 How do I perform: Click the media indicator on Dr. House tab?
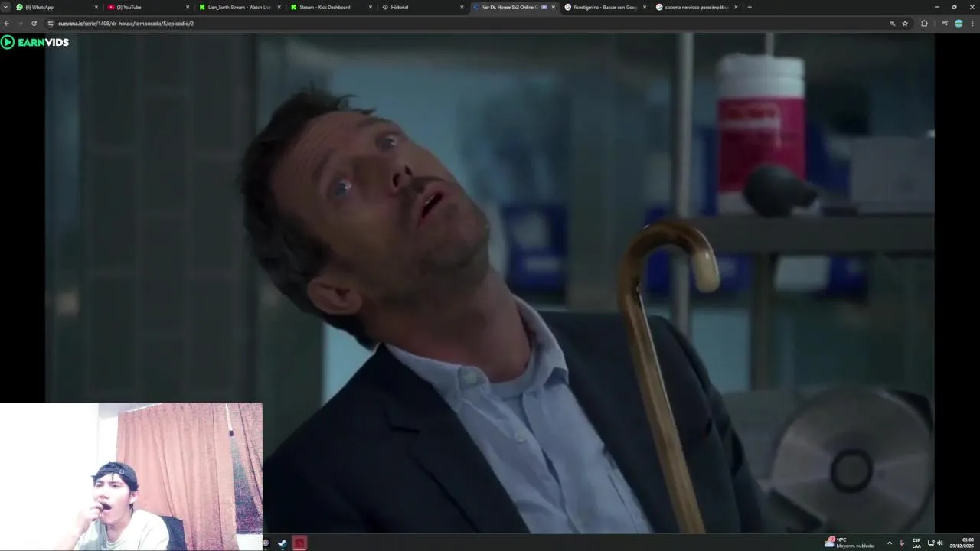pos(544,7)
